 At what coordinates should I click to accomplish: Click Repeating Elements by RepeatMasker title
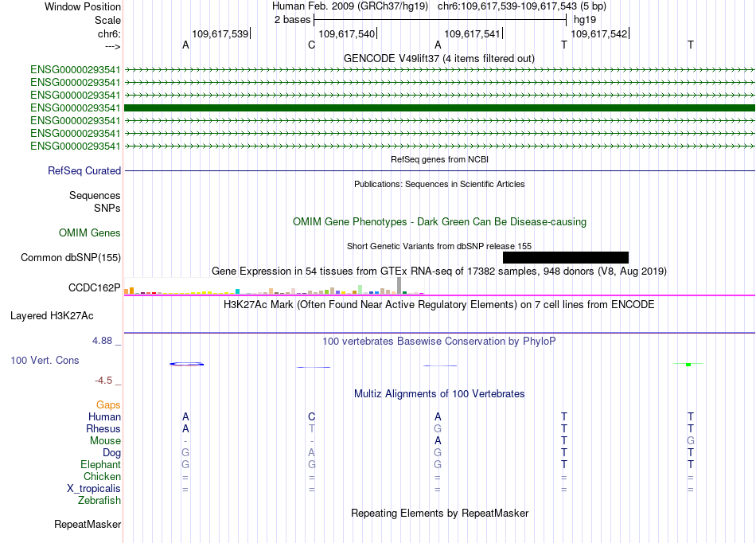click(439, 513)
